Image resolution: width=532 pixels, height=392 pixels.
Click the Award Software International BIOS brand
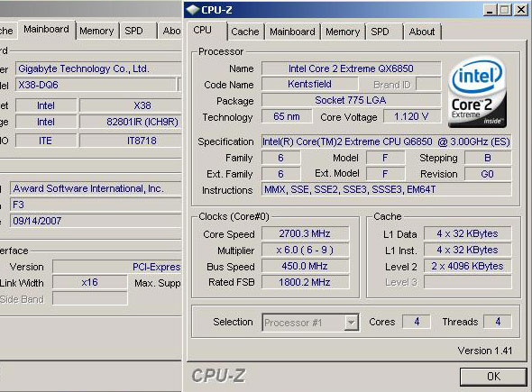[96, 188]
